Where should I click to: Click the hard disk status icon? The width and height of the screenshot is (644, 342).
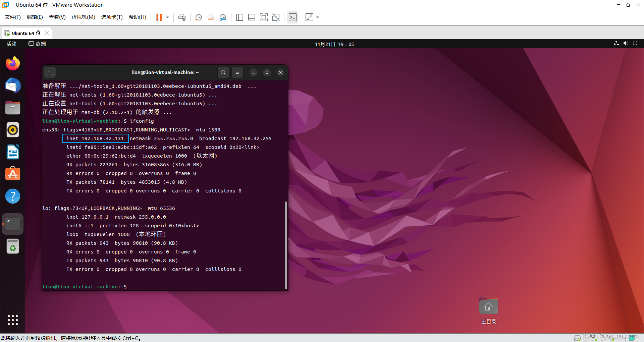[x=578, y=338]
